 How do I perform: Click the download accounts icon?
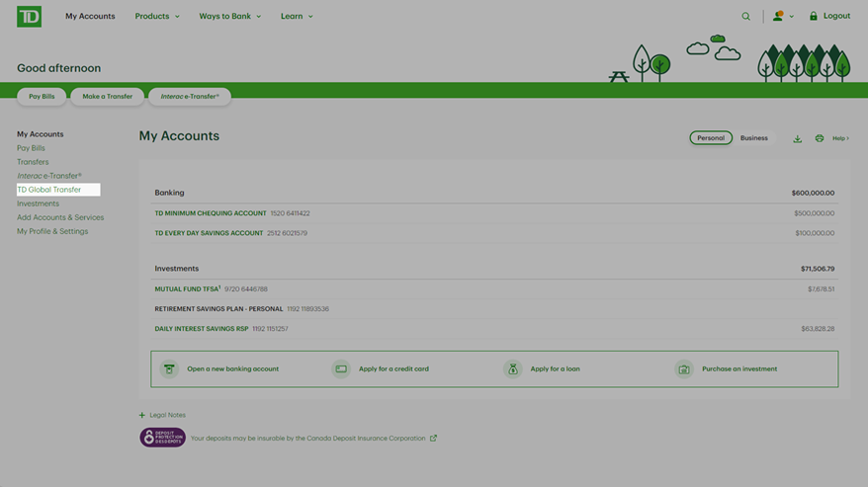click(x=797, y=138)
